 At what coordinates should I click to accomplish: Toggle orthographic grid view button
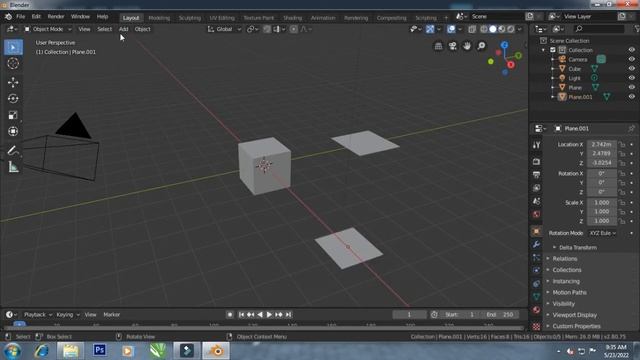(x=438, y=46)
